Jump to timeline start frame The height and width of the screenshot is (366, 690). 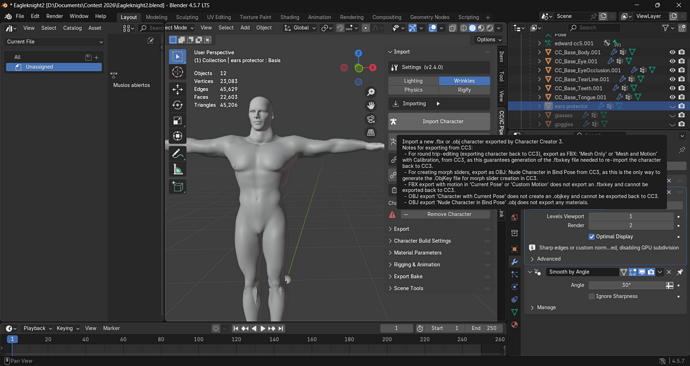[236, 328]
